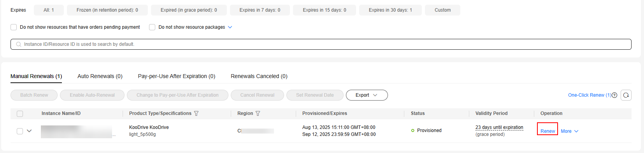Click the search magnifier icon
This screenshot has width=644, height=153.
point(18,44)
